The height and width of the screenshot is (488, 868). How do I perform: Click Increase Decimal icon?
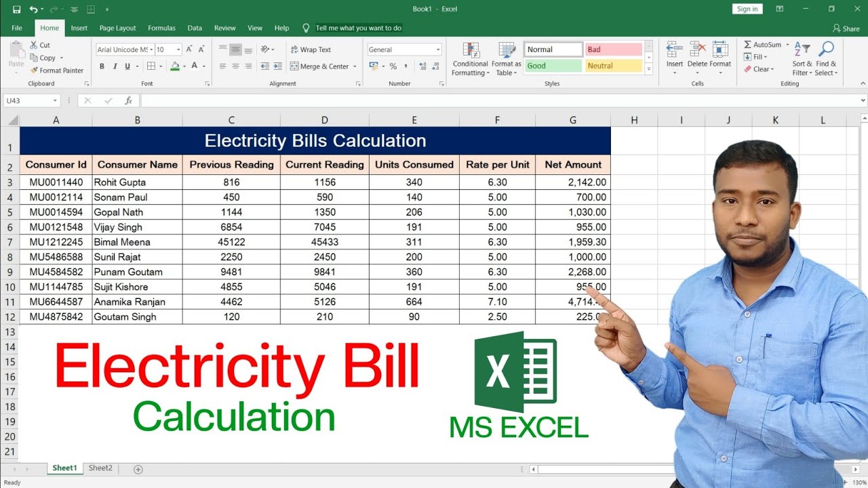tap(423, 66)
